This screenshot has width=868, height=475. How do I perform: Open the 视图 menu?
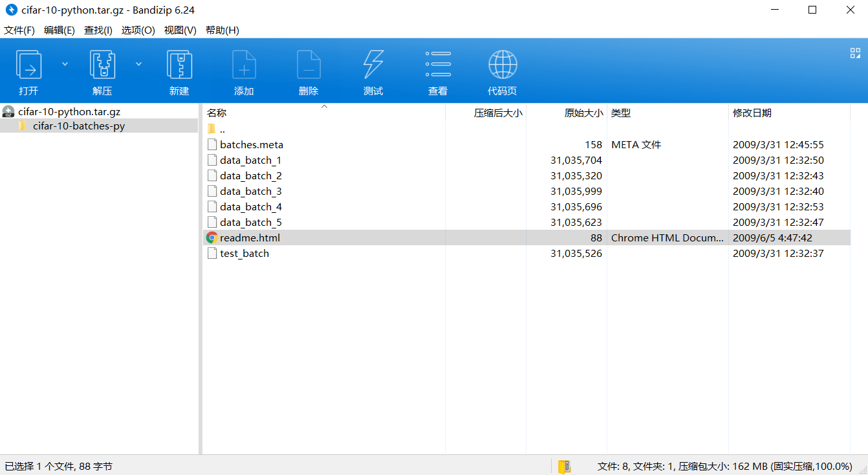179,30
